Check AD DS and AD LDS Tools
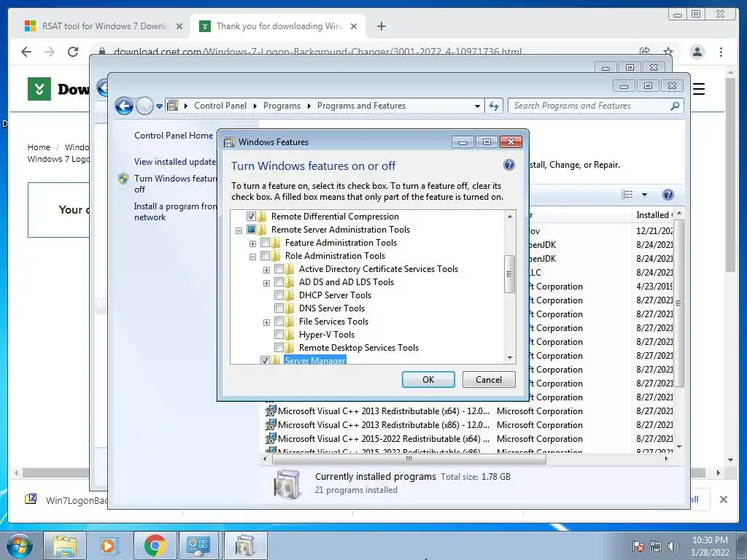 (279, 282)
